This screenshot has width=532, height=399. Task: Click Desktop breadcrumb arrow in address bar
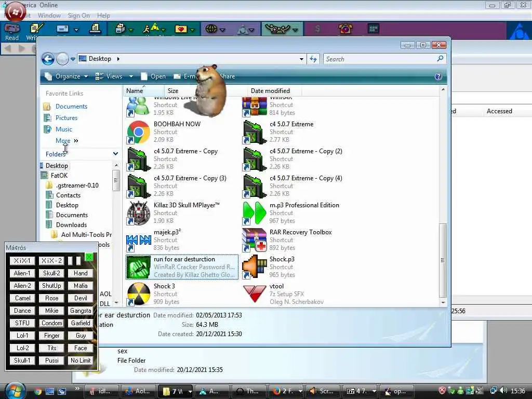pos(118,59)
